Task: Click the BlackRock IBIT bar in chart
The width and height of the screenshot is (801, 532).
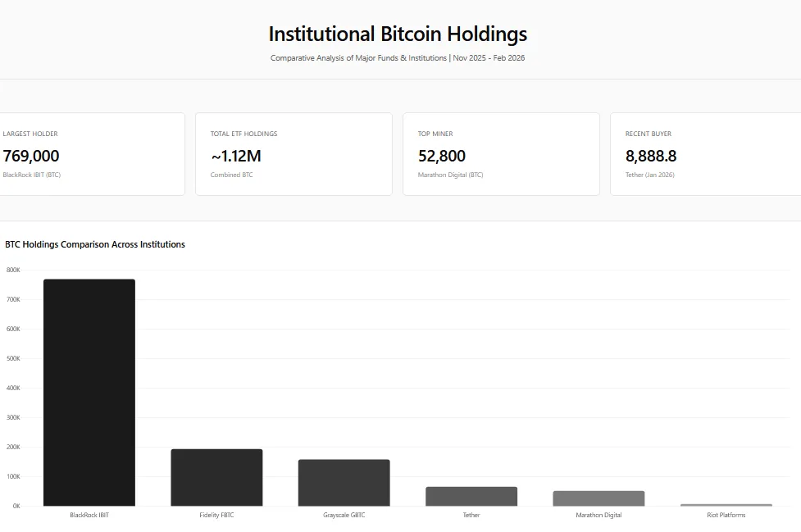Action: (x=89, y=393)
